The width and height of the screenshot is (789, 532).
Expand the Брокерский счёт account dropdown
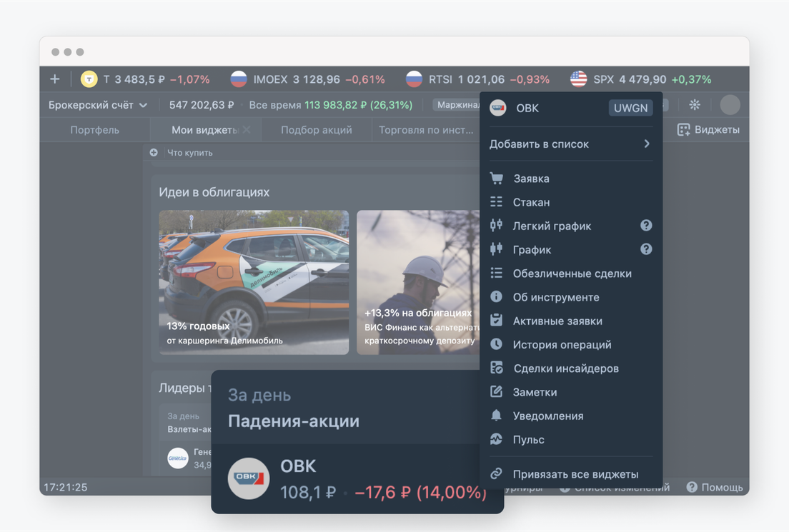pos(98,104)
